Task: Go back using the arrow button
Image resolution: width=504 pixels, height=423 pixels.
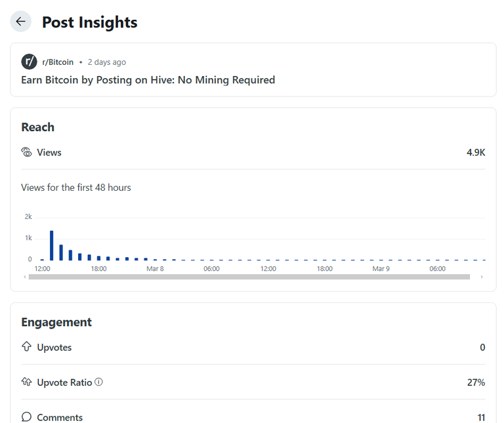Action: point(20,22)
